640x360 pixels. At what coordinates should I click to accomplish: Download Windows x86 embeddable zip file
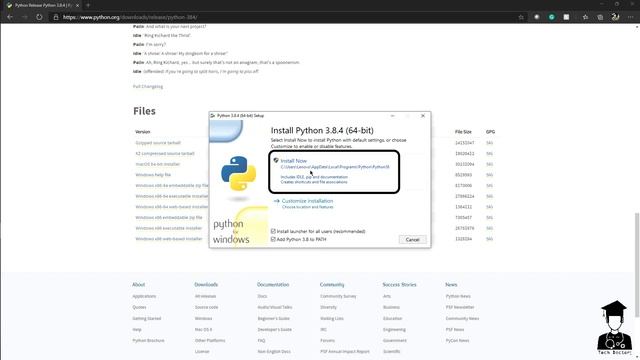coord(169,218)
